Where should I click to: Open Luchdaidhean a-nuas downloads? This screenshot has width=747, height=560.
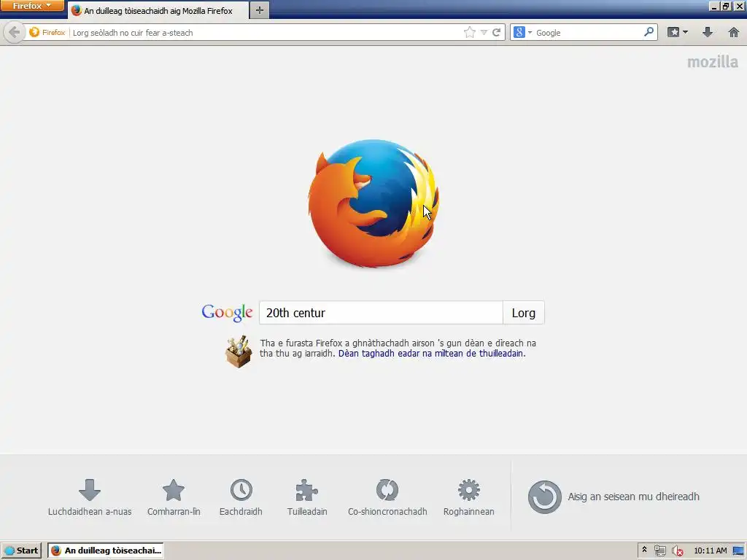[90, 497]
